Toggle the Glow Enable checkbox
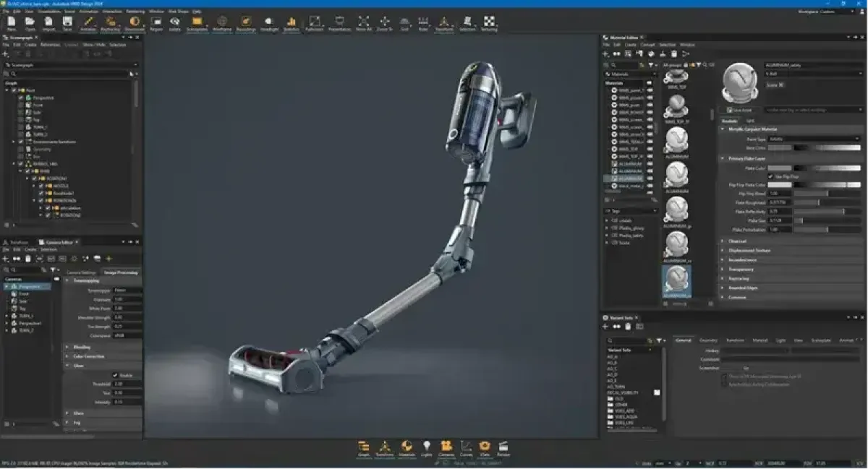Screen dimensions: 868x469 click(115, 375)
